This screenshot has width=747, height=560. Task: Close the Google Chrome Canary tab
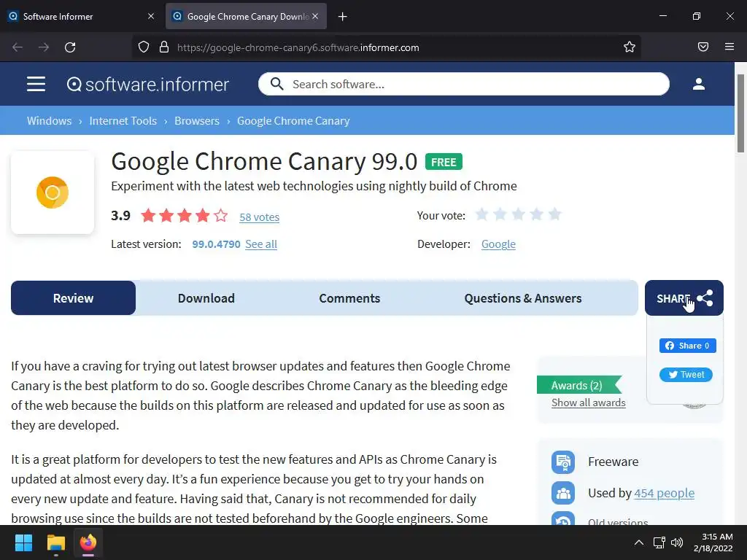click(315, 16)
